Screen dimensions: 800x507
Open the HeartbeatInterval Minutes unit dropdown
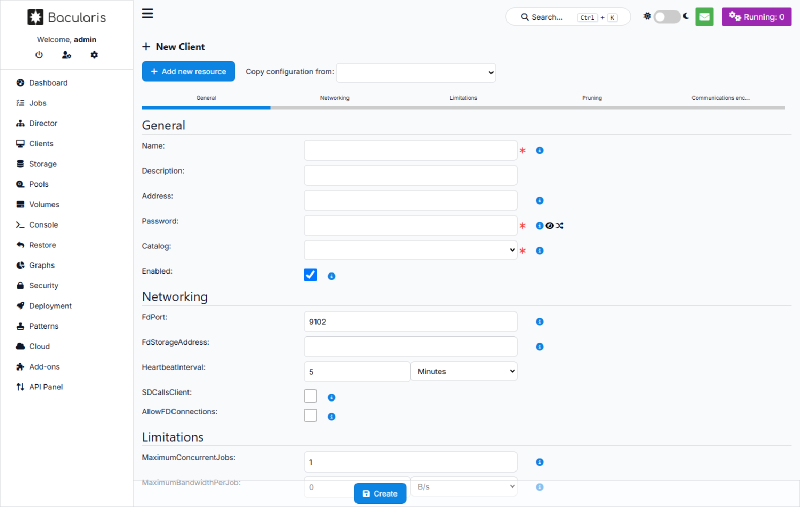coord(464,371)
